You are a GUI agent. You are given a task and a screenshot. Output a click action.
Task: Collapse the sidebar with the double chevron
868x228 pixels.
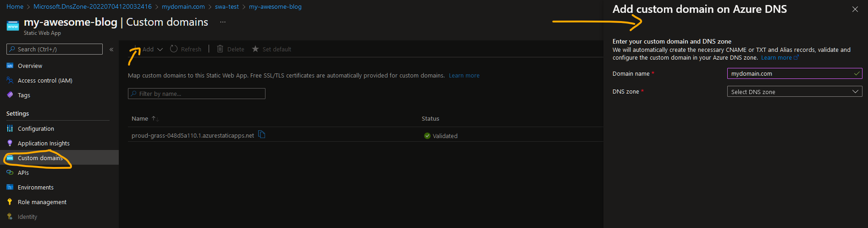coord(111,50)
